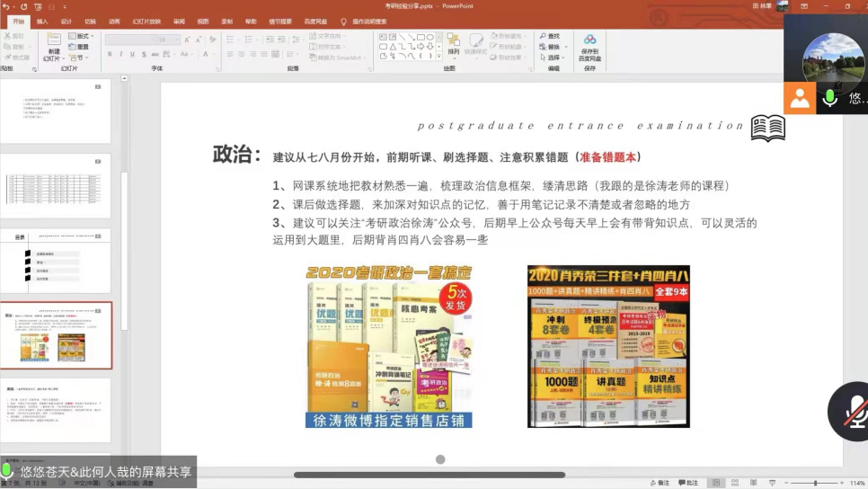Click Decrease Font Size icon
The height and width of the screenshot is (489, 868).
(199, 40)
